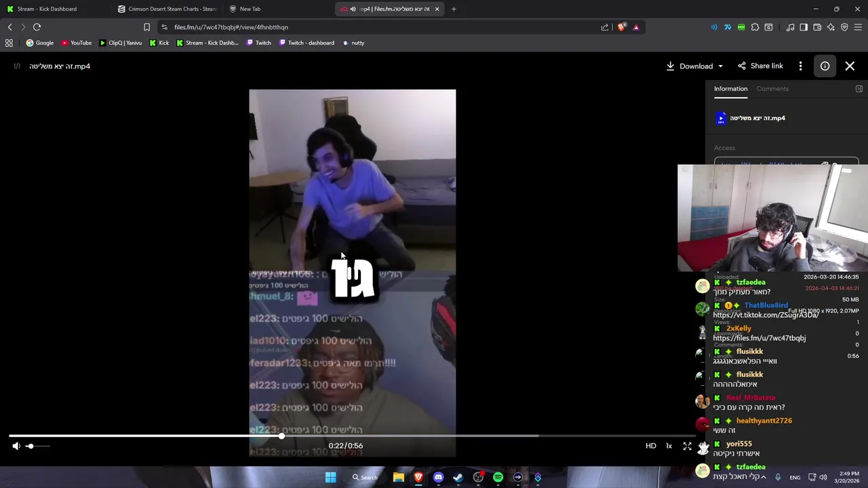Click the blue sound-waves extension icon
Image resolution: width=868 pixels, height=488 pixels.
[x=714, y=27]
